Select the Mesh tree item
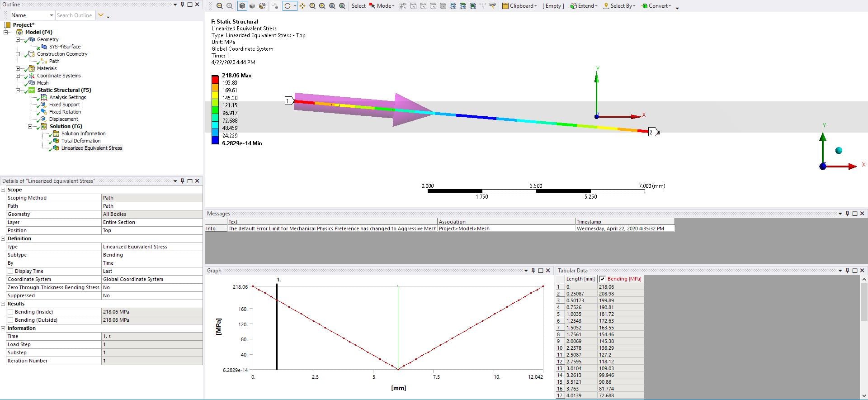The height and width of the screenshot is (400, 868). pyautogui.click(x=42, y=83)
